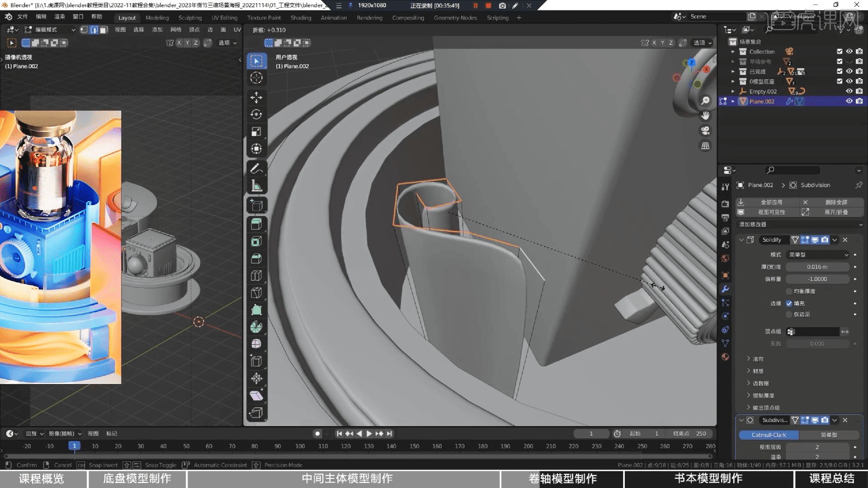
Task: Select the Loop Cut tool
Action: tap(256, 276)
